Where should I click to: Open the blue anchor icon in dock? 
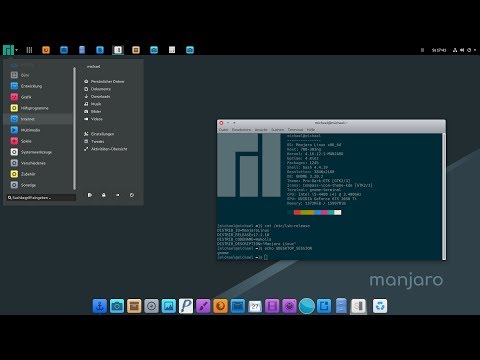point(100,306)
